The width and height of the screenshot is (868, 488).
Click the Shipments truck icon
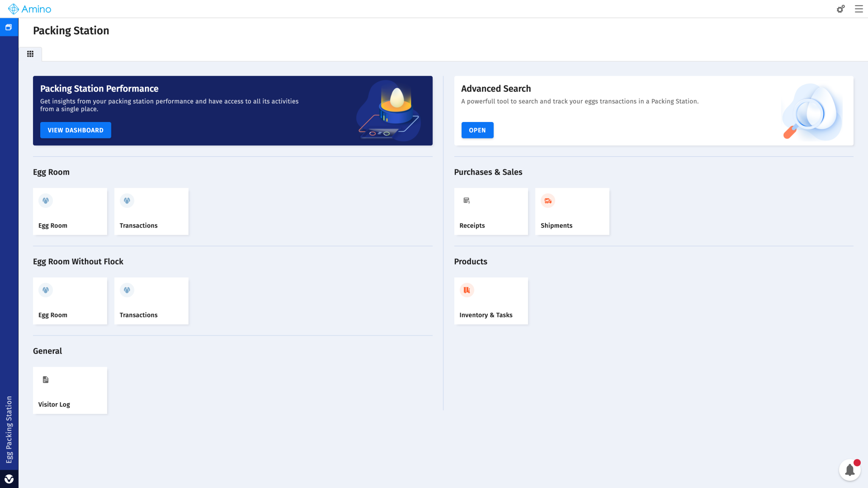coord(548,200)
